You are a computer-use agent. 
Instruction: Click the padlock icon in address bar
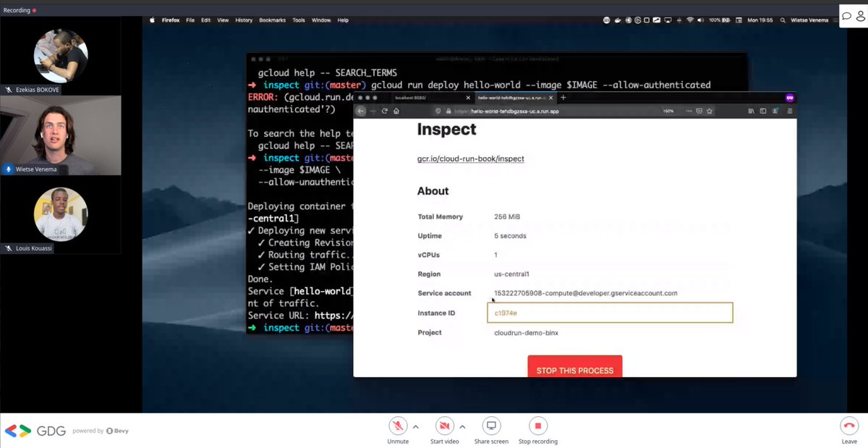448,111
